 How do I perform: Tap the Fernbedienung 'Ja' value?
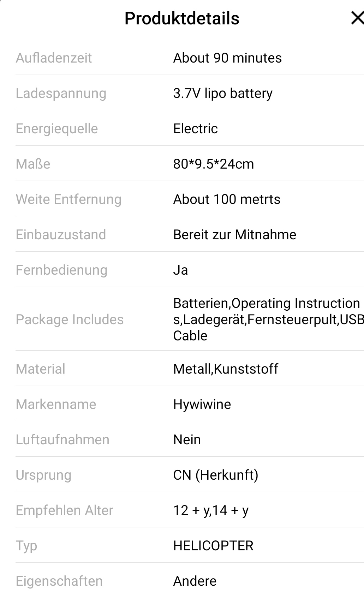[x=180, y=270]
